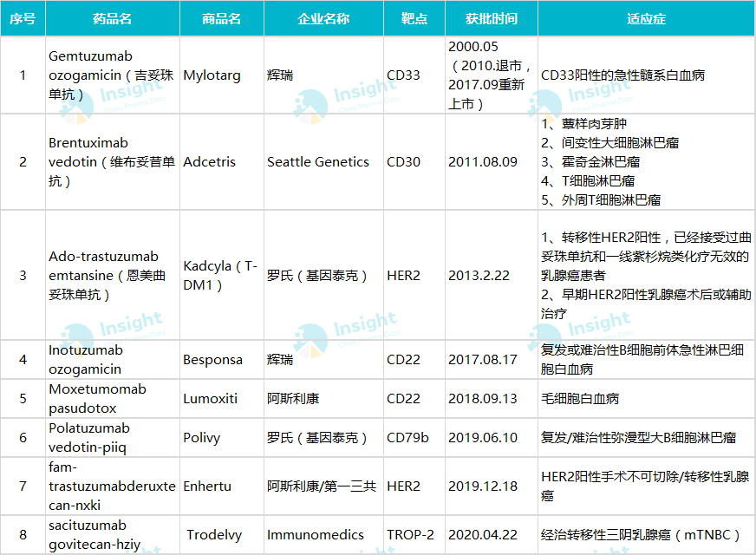Image resolution: width=756 pixels, height=555 pixels.
Task: Select the Gemtuzumab ozogamicin drug name cell
Action: pos(113,75)
